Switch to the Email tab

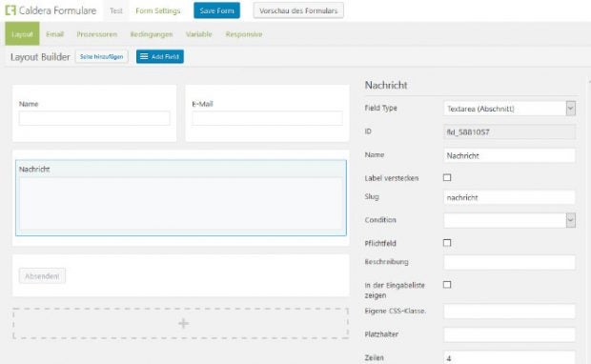[x=54, y=34]
